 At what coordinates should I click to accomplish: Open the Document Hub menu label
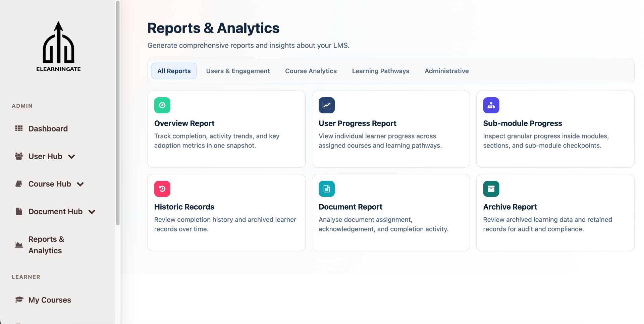55,211
